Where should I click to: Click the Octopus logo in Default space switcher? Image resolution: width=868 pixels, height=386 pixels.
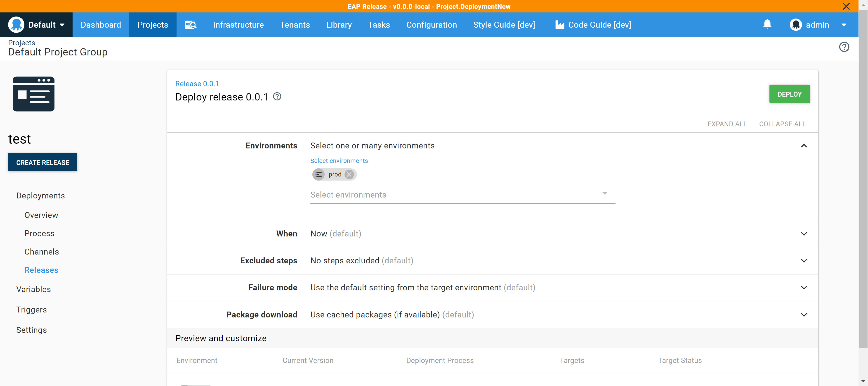point(16,25)
